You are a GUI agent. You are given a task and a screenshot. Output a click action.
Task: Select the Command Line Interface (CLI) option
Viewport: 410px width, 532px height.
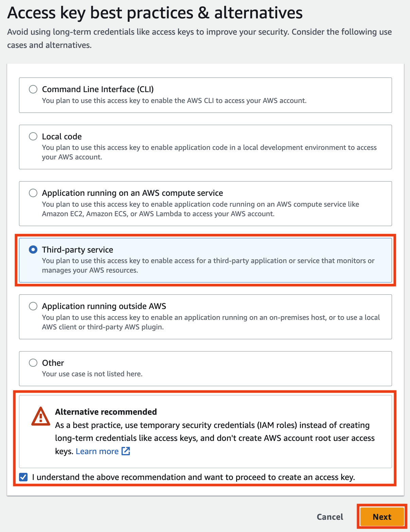click(33, 89)
